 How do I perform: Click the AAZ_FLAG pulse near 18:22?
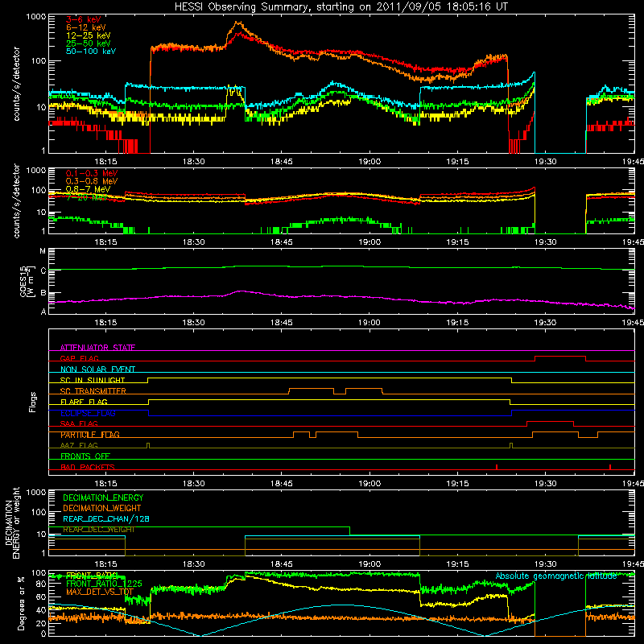[148, 445]
